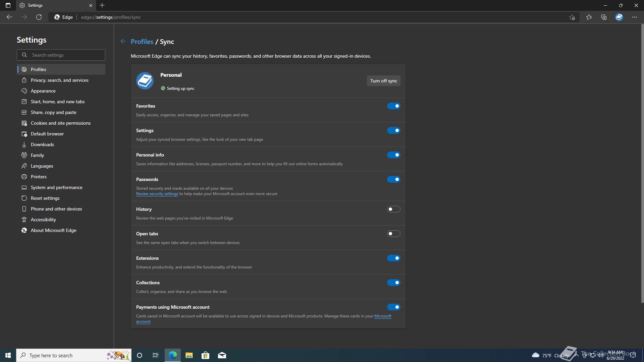Enable Open tabs sync toggle
This screenshot has width=644, height=362.
[393, 234]
